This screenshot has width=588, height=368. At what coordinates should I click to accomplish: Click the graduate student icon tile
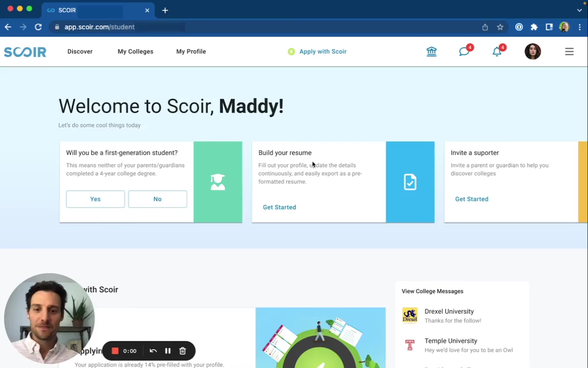[218, 182]
